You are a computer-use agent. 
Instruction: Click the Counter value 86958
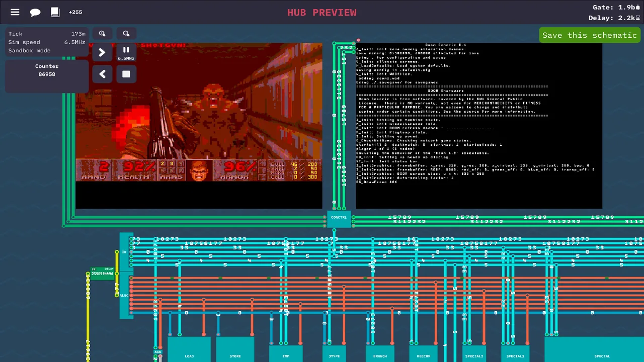[47, 74]
